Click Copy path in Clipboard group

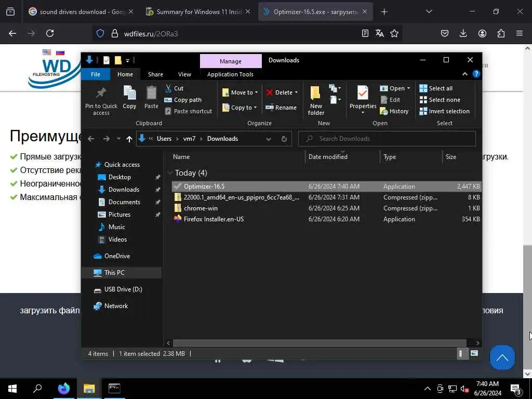click(183, 100)
